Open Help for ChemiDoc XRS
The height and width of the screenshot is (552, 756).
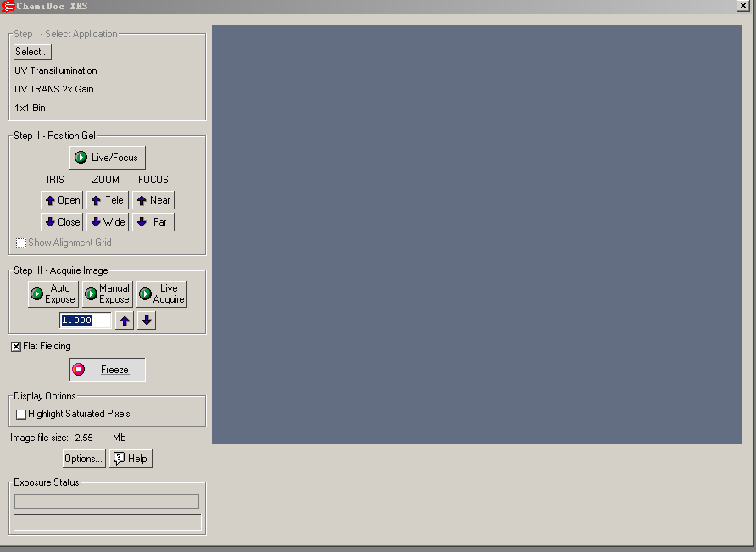[x=131, y=459]
